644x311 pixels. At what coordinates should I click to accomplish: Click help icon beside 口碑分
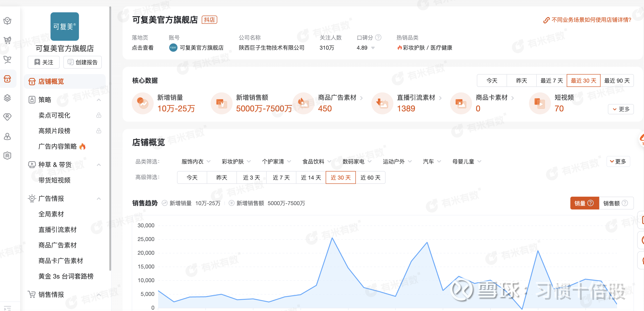[378, 38]
